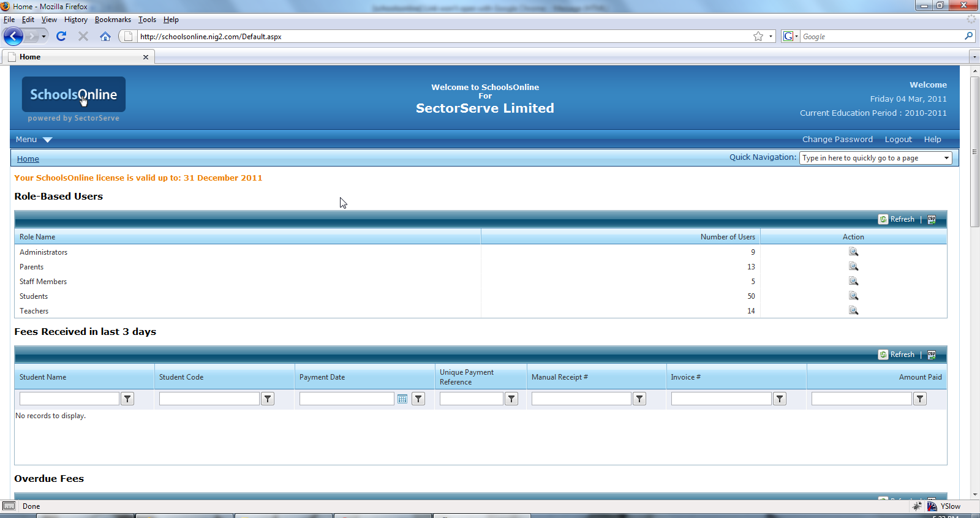Open the Quick Navigation combo box
Image resolution: width=980 pixels, height=518 pixels.
point(875,158)
